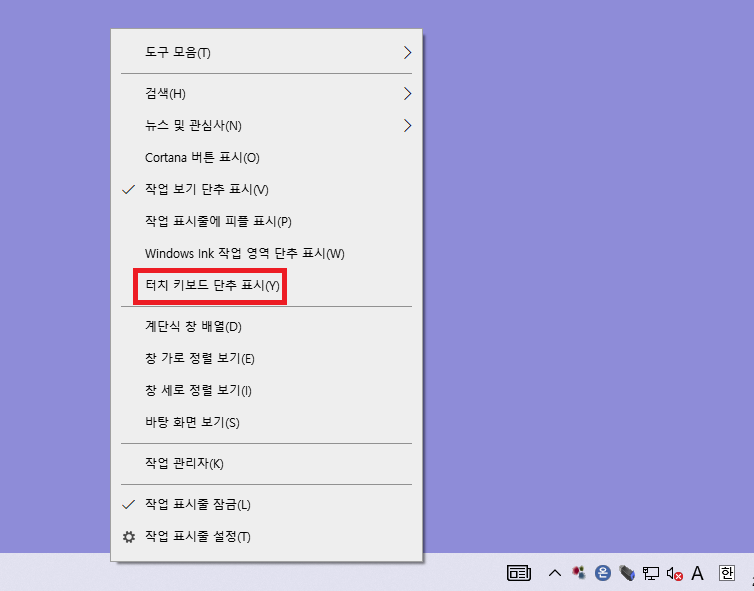
Task: Open the 검색(H) menu entry
Action: tap(266, 93)
